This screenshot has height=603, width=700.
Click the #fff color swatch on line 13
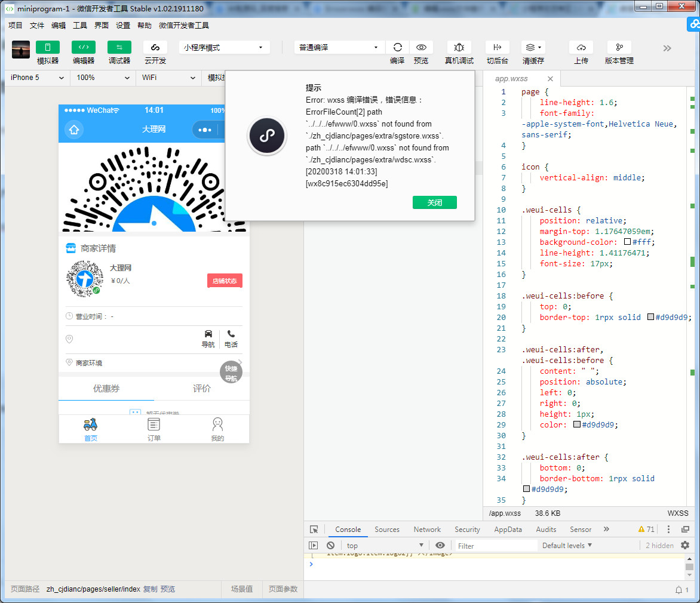tap(627, 242)
